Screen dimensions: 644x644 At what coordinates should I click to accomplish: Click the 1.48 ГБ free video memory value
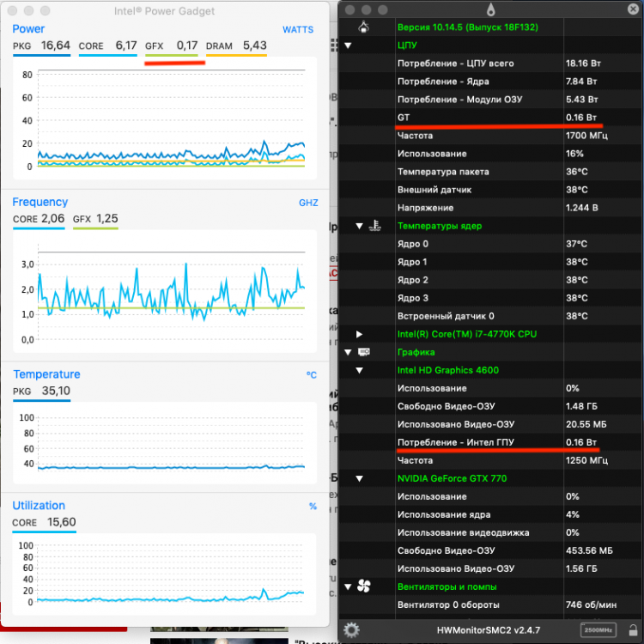581,406
